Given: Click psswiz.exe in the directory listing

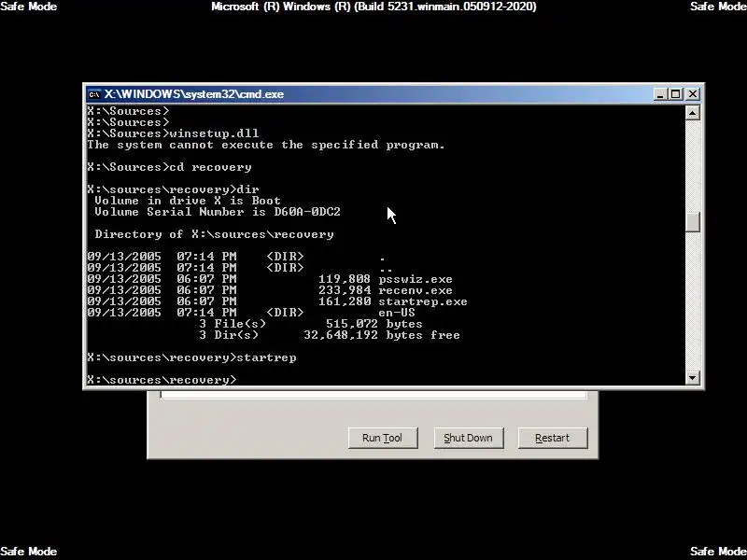Looking at the screenshot, I should pos(416,279).
